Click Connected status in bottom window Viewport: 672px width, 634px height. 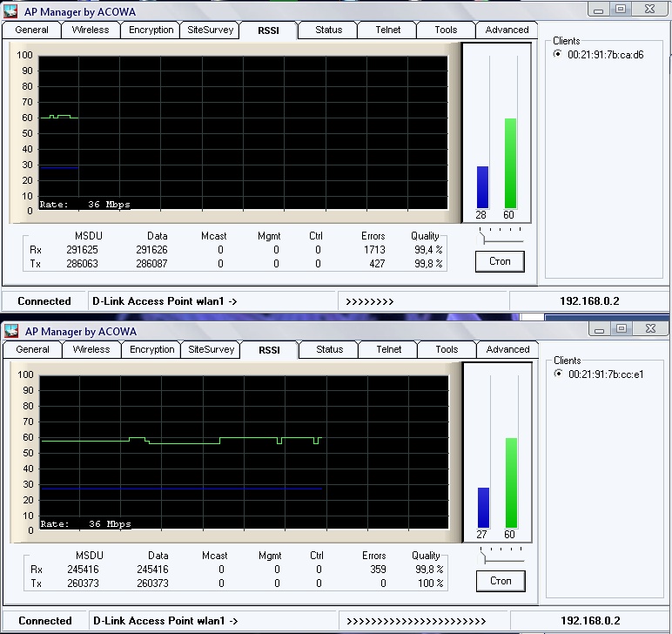point(45,621)
